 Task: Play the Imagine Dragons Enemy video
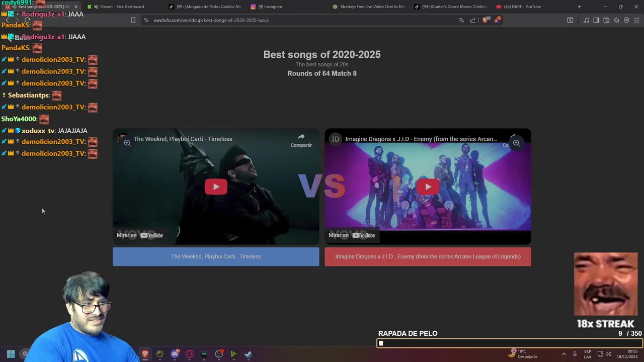coord(428,187)
